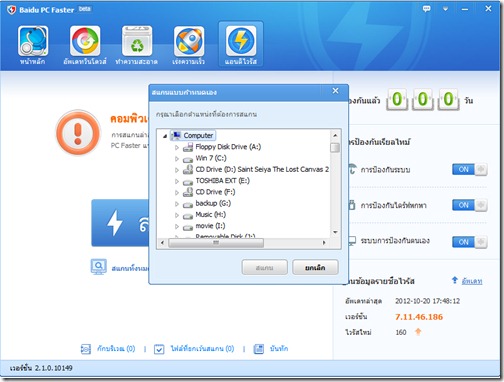
Task: Click the Computer monitor icon in tree
Action: [176, 135]
